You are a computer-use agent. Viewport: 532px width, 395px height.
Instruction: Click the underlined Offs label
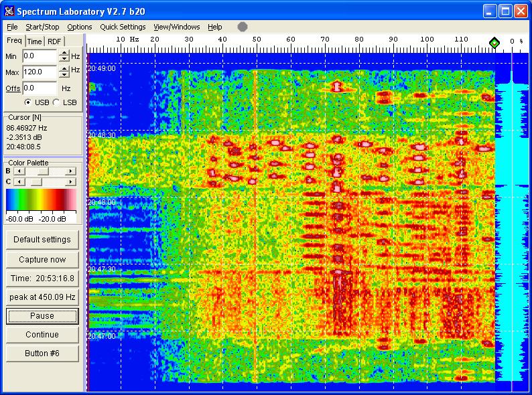(13, 88)
